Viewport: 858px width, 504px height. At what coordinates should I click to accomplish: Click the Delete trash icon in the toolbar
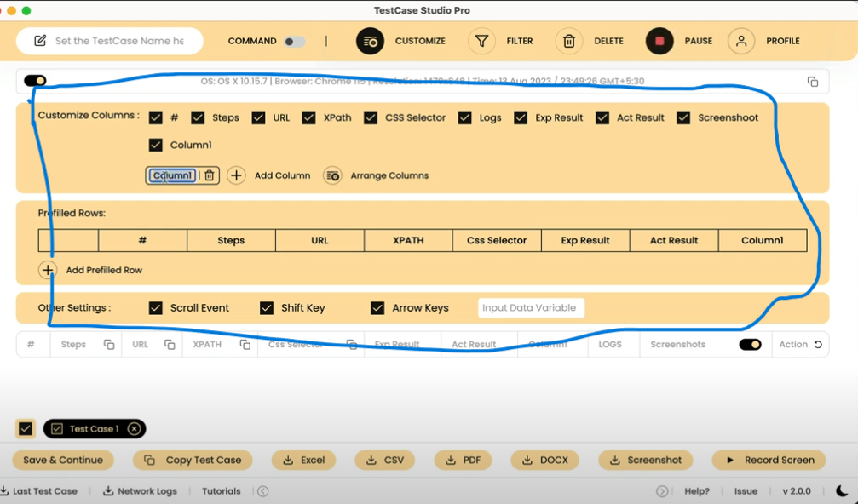coord(569,41)
